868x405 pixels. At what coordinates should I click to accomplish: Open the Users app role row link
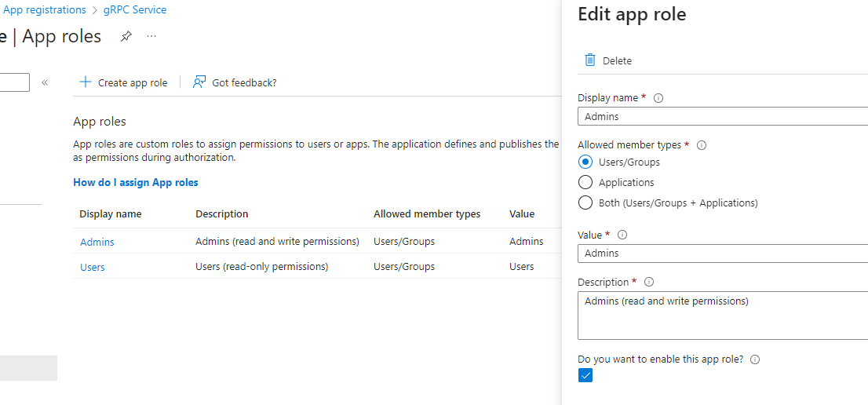[x=92, y=267]
